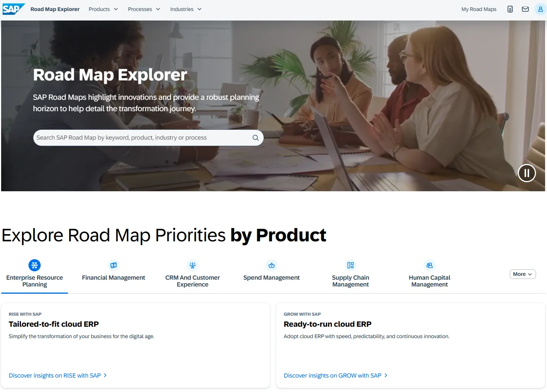Open the document list icon in header
The height and width of the screenshot is (392, 547).
(x=510, y=9)
